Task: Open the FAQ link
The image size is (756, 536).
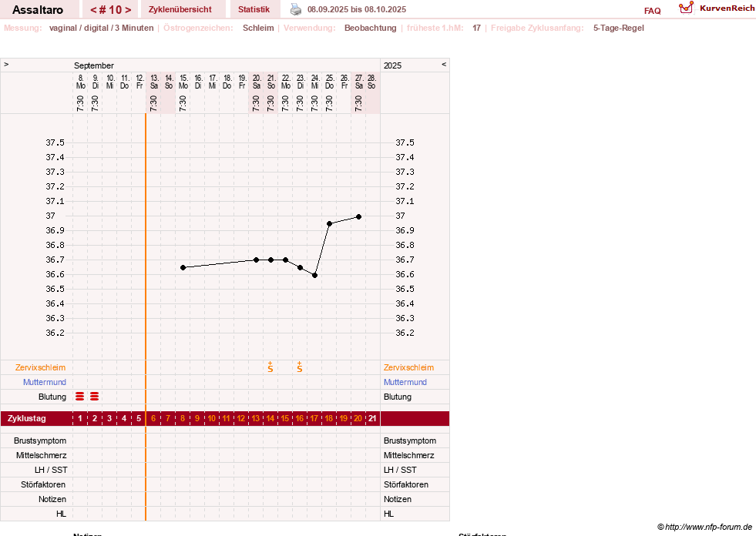Action: (x=652, y=11)
